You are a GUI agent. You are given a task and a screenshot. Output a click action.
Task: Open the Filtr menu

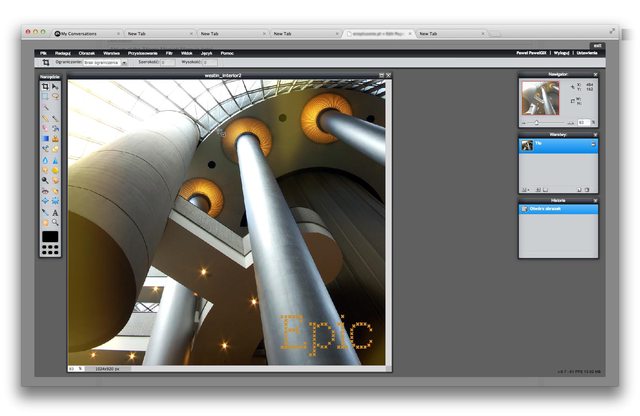(169, 53)
